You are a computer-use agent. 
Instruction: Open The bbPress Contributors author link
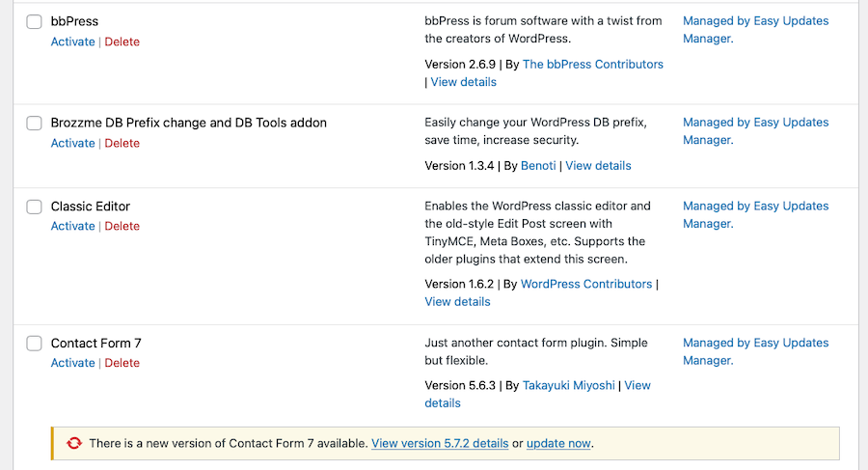click(593, 65)
